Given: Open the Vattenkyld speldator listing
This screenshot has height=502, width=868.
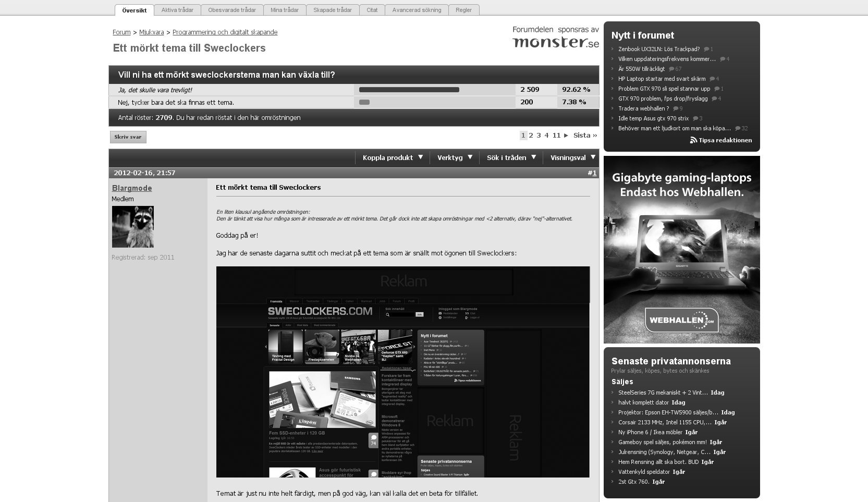Looking at the screenshot, I should pos(644,472).
